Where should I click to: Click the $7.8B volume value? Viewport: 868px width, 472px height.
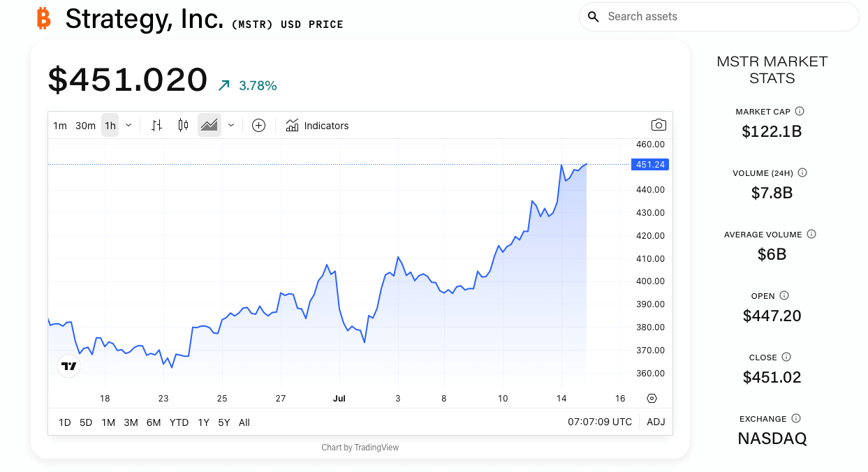[x=772, y=193]
